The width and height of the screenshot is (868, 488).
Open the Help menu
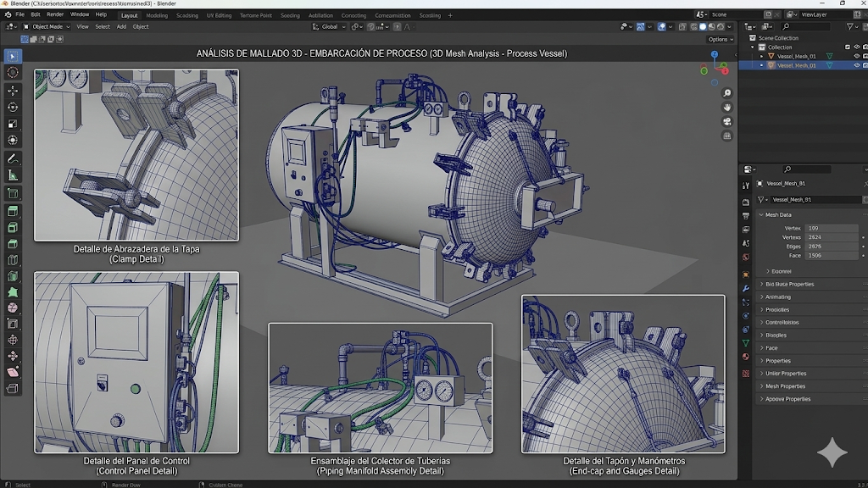coord(101,15)
